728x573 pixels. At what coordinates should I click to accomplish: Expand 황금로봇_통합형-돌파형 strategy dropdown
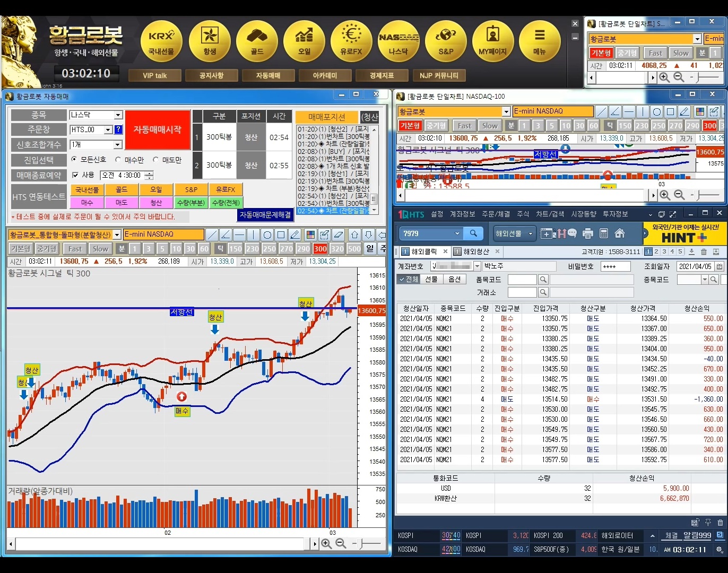pos(117,235)
